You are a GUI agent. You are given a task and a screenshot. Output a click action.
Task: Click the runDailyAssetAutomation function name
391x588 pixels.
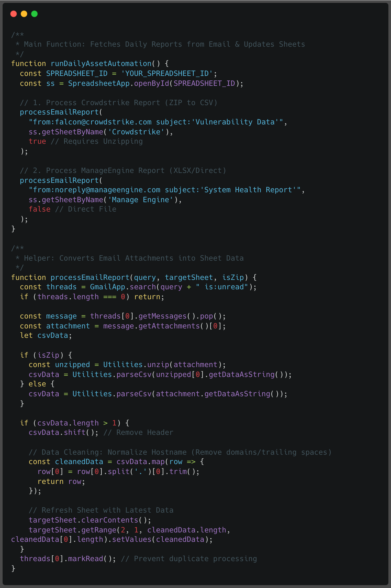[101, 64]
